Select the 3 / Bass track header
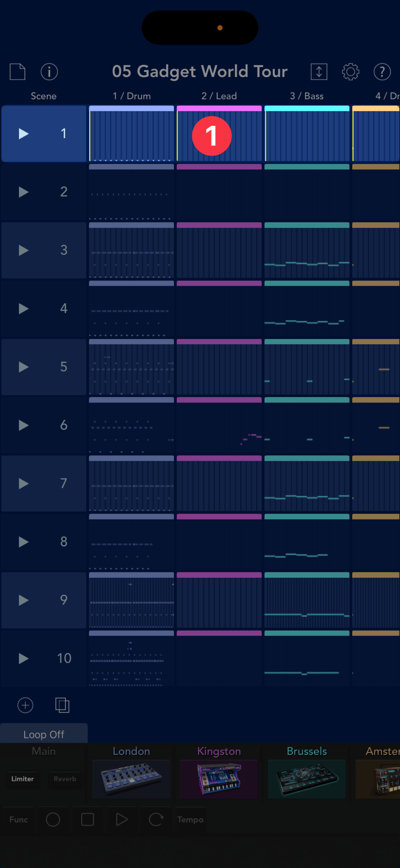 click(307, 96)
